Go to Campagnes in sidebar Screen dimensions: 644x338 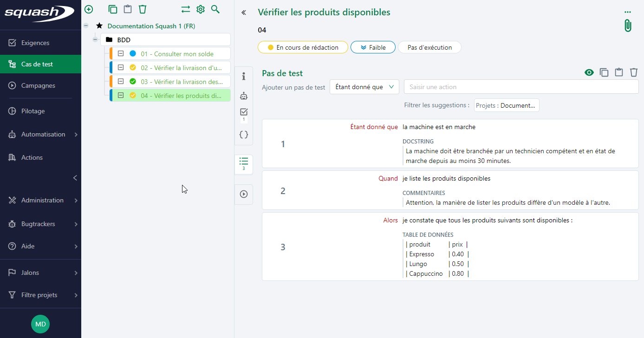[38, 85]
